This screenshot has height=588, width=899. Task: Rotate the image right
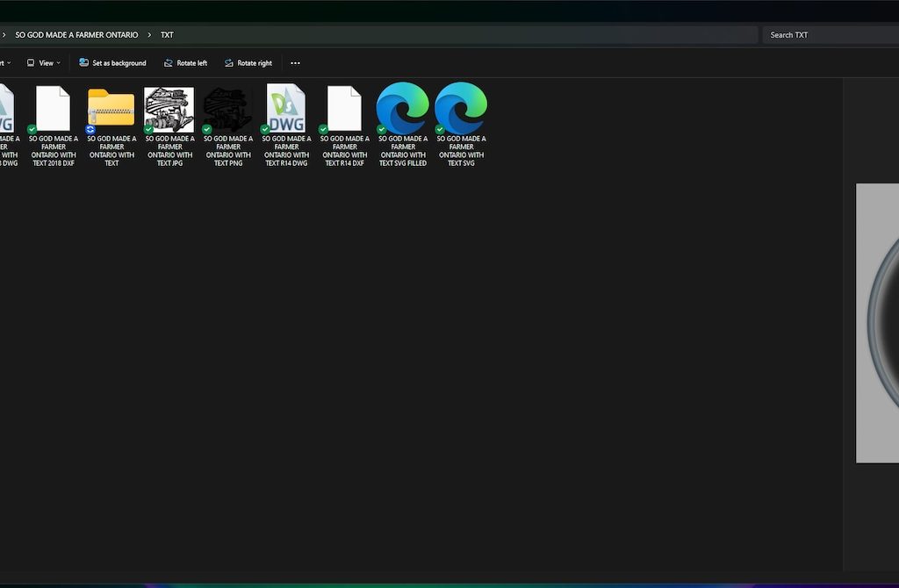coord(248,63)
